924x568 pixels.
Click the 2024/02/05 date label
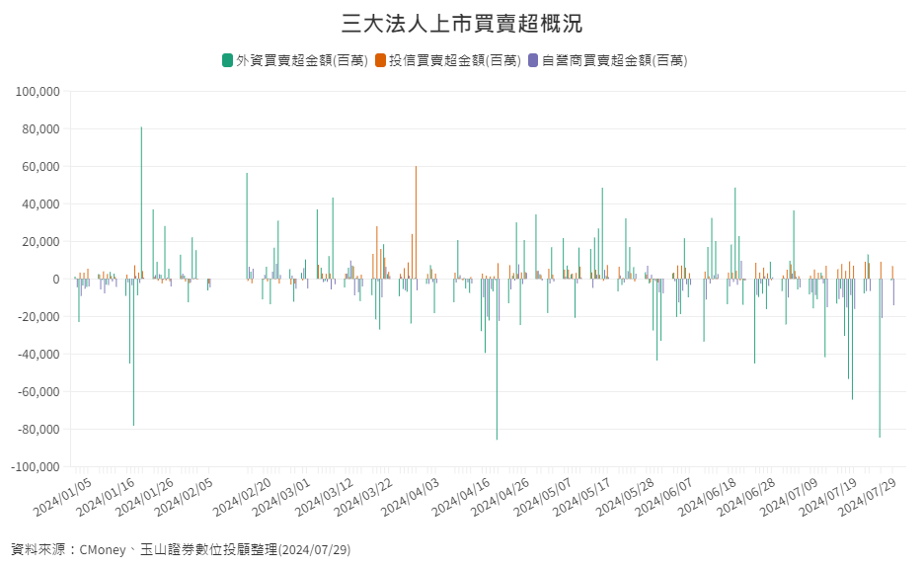coord(184,498)
